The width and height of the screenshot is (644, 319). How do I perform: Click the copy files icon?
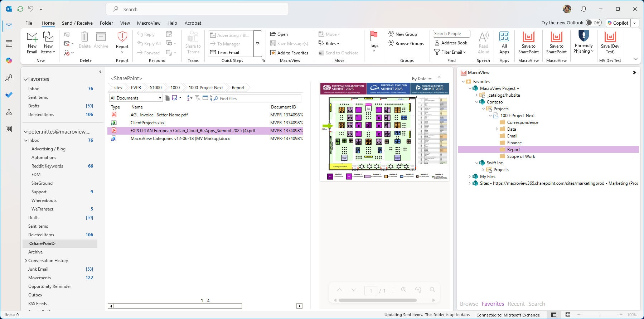167,98
